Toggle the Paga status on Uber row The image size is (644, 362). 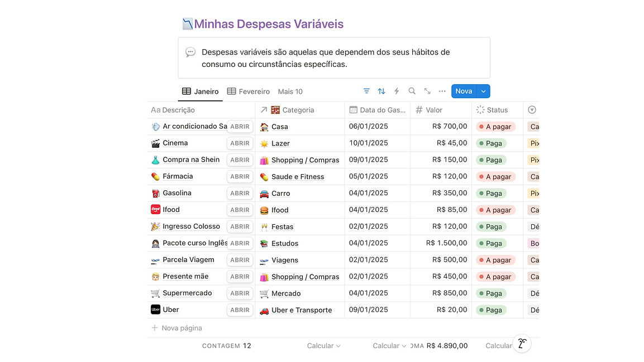pyautogui.click(x=492, y=310)
